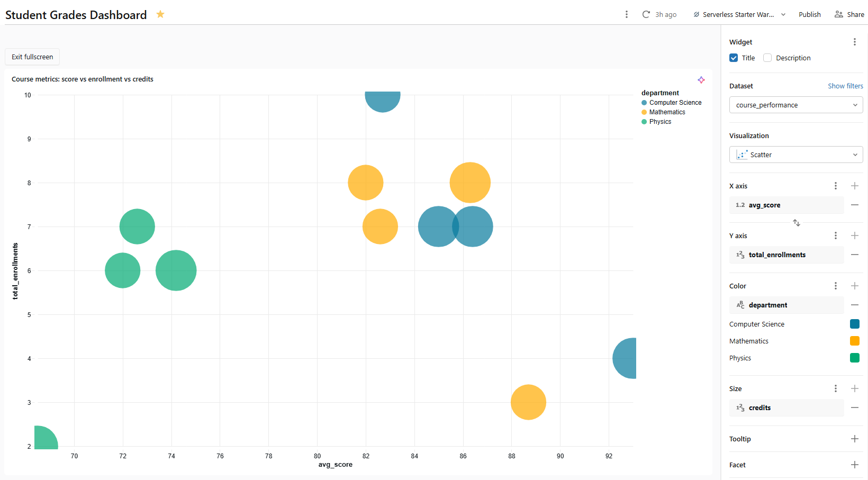Image resolution: width=868 pixels, height=480 pixels.
Task: Open the assistant sparkle icon on chart
Action: click(x=701, y=80)
